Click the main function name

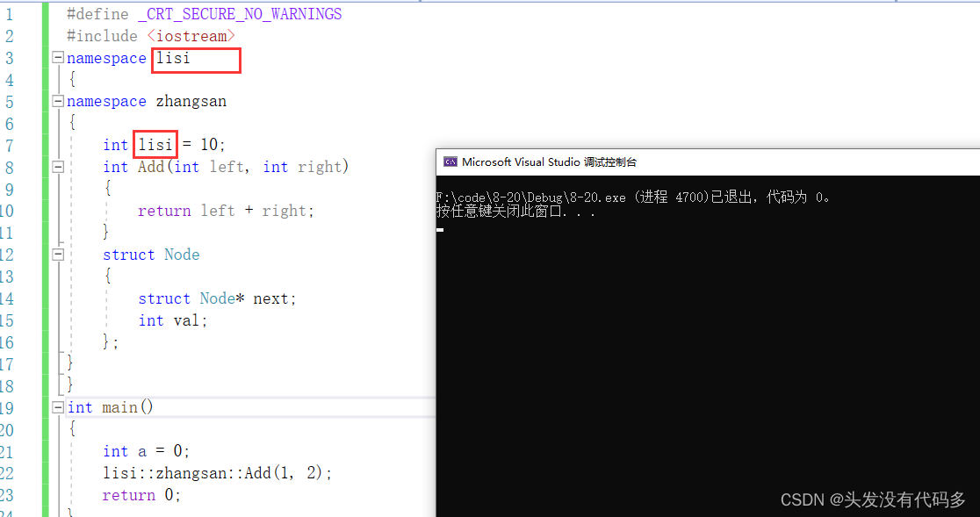tap(120, 407)
